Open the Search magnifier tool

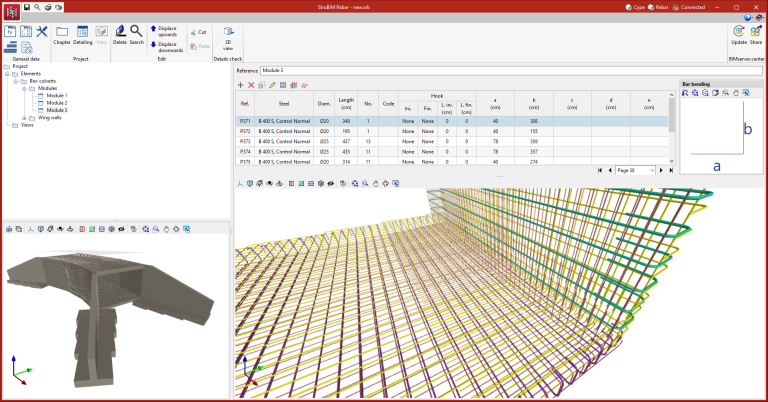click(136, 33)
